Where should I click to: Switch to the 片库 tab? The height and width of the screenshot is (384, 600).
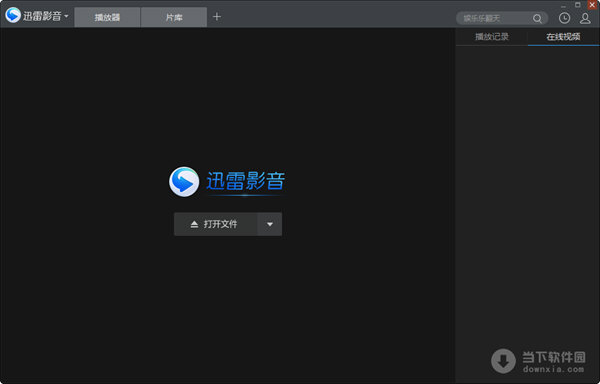tap(174, 17)
